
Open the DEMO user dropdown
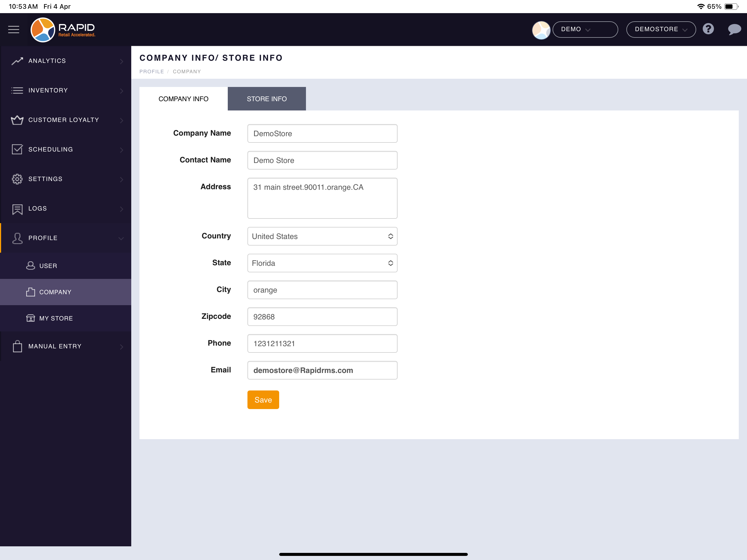585,29
